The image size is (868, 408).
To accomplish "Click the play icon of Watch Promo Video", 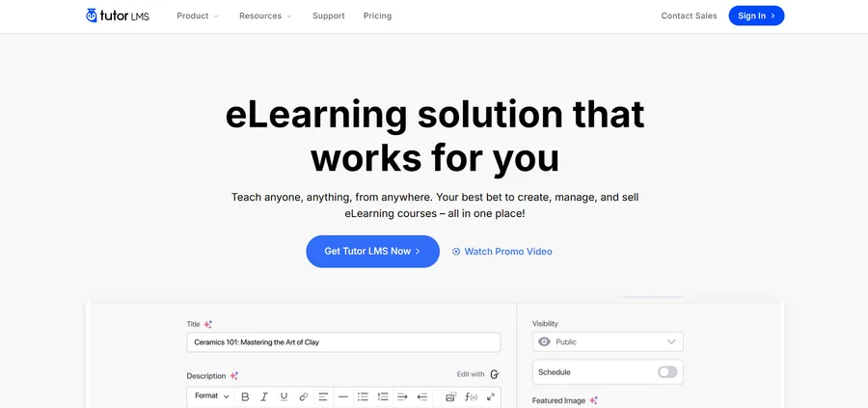I will (x=456, y=252).
